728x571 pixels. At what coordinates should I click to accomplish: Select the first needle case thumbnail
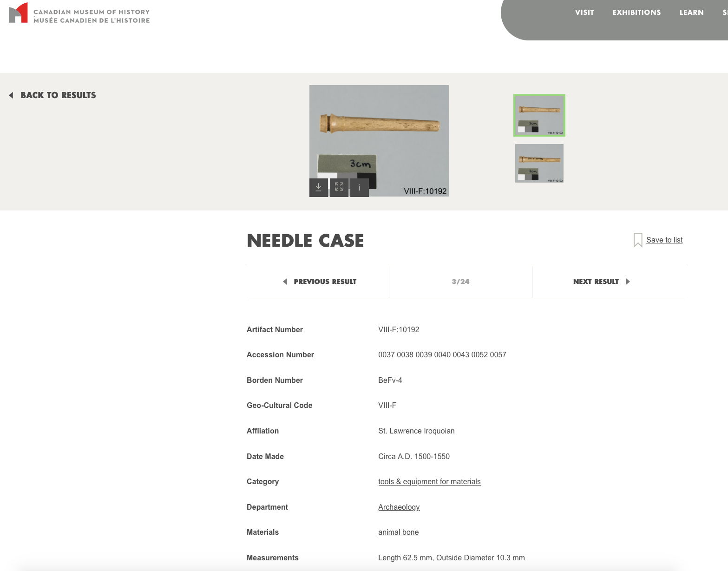coord(539,116)
